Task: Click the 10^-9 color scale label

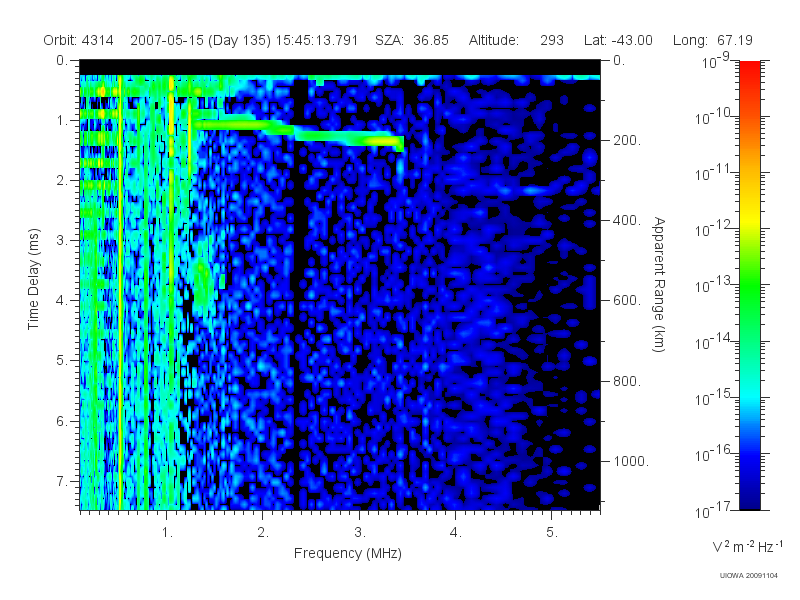Action: (x=716, y=61)
